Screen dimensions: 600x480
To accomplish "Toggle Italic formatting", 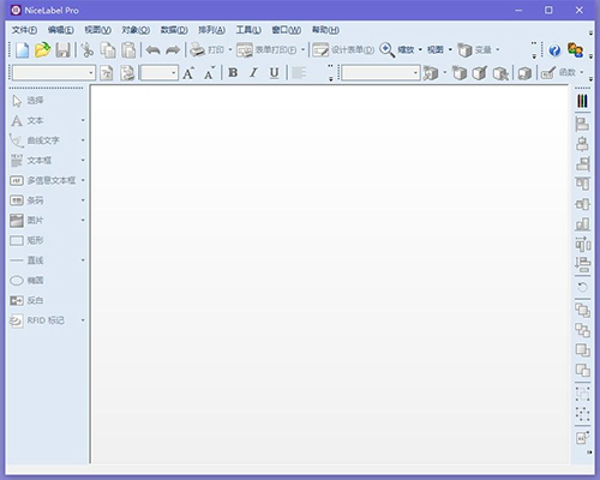I will coord(253,73).
